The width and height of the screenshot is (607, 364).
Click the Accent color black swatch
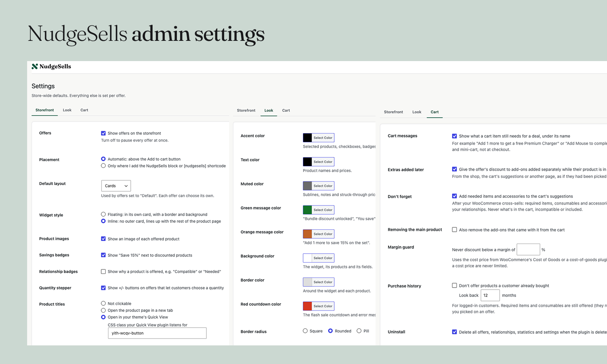(x=308, y=138)
